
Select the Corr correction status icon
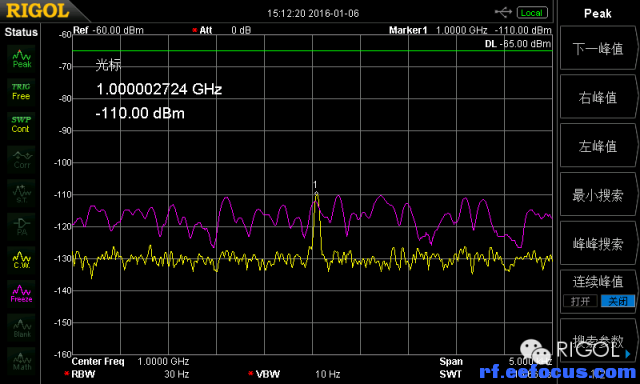point(21,159)
